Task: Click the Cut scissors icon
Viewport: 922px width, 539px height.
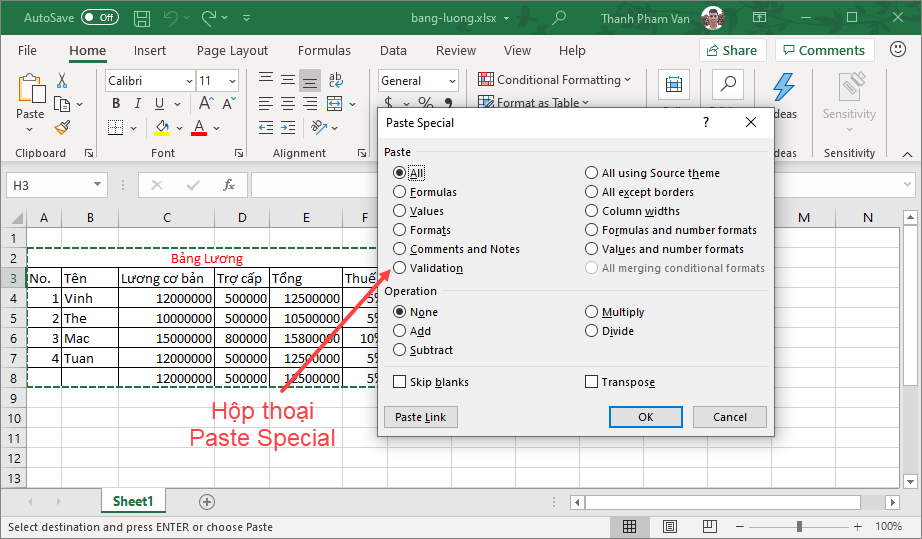Action: click(x=62, y=81)
